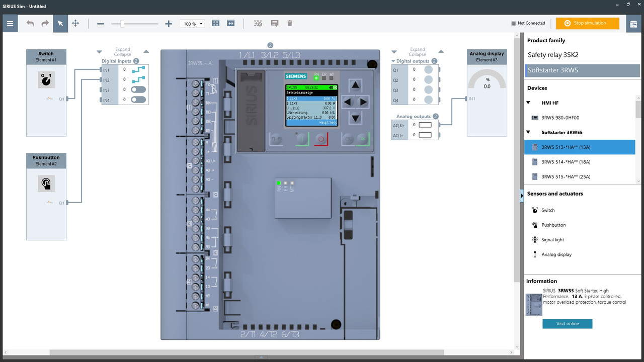Toggle the IN3 digital input switch
Viewport: 644px width, 362px height.
click(x=138, y=89)
